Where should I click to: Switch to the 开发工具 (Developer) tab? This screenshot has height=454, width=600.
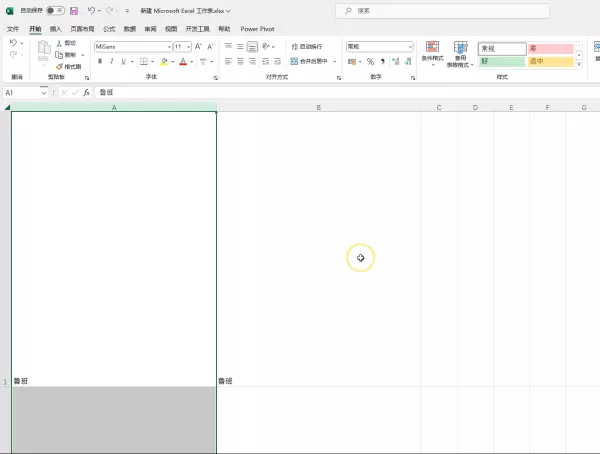click(197, 29)
